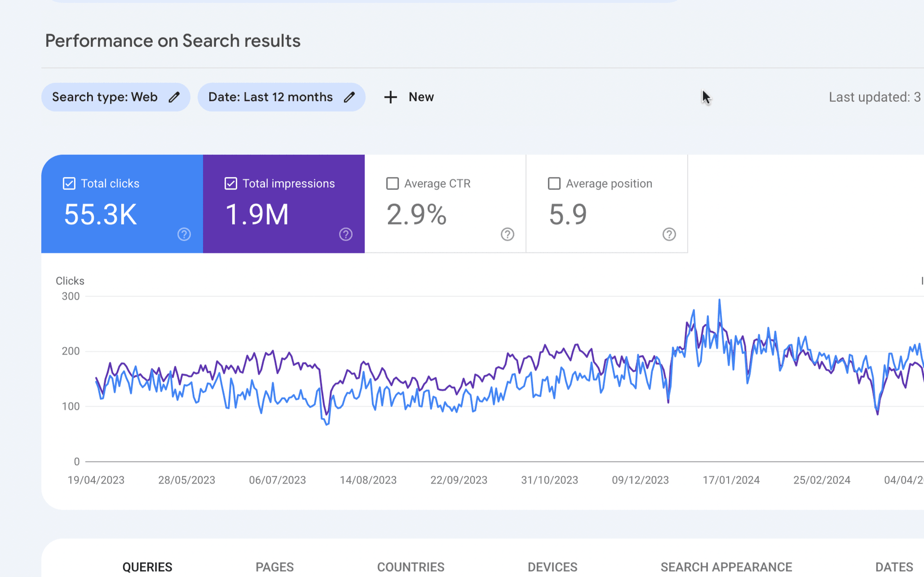Open help for Total clicks
Screen dimensions: 924x577
click(x=184, y=235)
